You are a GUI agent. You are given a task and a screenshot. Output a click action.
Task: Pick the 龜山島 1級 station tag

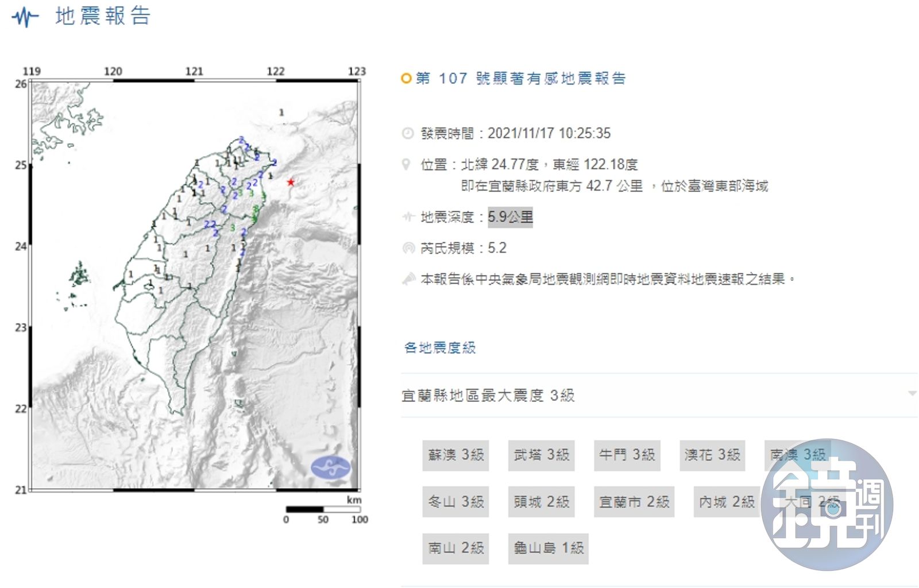point(548,548)
